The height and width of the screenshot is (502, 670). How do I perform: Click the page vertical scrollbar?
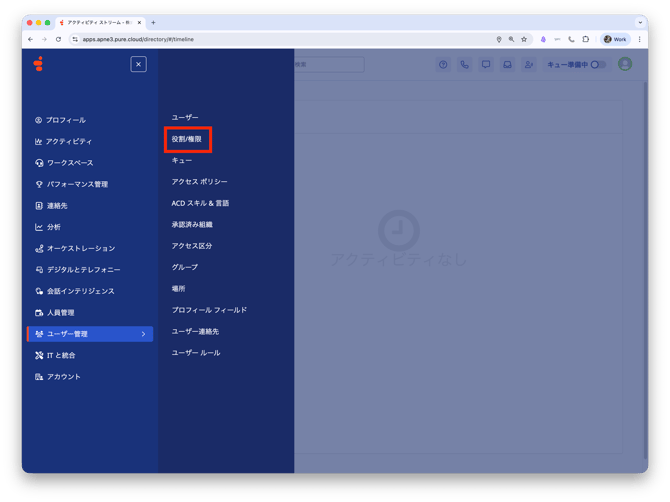click(x=645, y=270)
